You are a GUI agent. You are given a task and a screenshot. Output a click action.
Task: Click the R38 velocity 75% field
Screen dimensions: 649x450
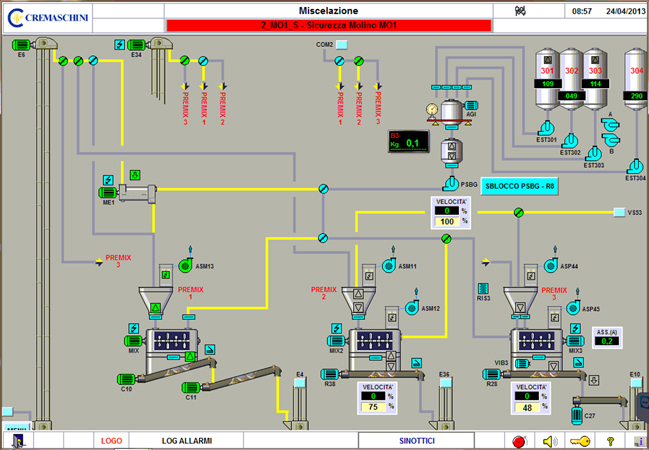[x=375, y=406]
